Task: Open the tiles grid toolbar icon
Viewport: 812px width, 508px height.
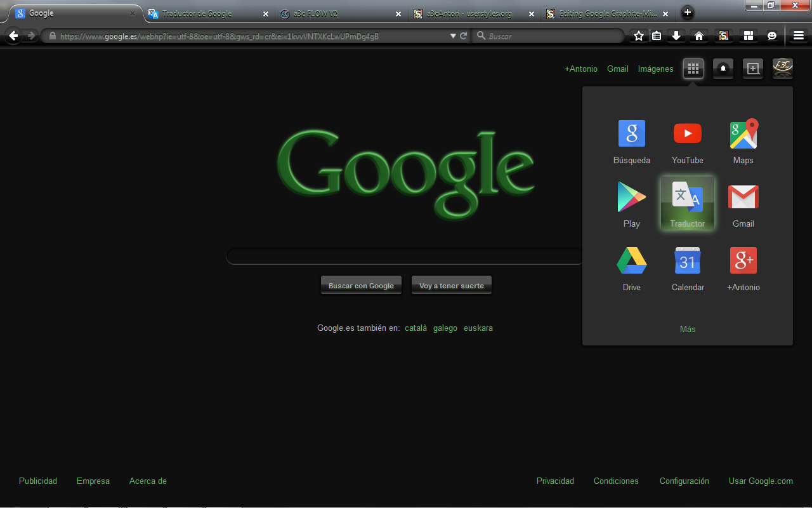Action: click(749, 36)
